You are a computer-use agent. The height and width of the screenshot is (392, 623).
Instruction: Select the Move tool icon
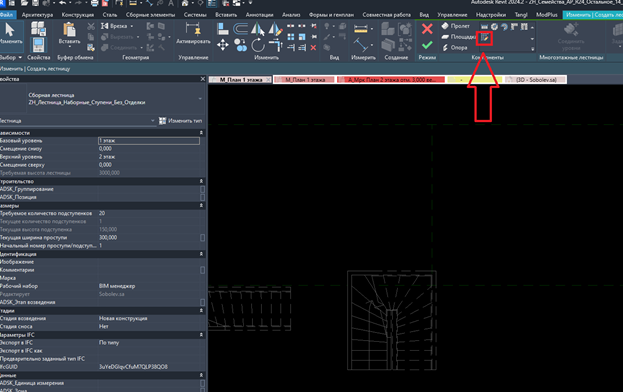[223, 45]
